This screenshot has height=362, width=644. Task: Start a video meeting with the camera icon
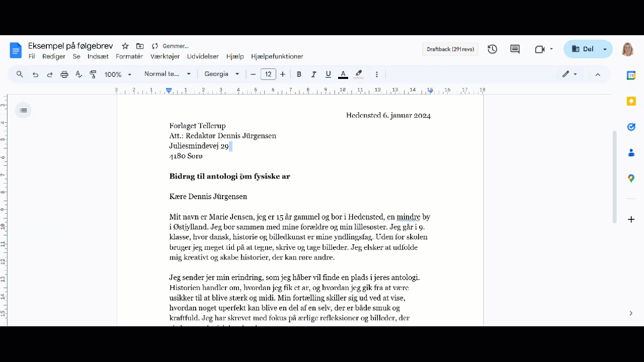coord(540,49)
